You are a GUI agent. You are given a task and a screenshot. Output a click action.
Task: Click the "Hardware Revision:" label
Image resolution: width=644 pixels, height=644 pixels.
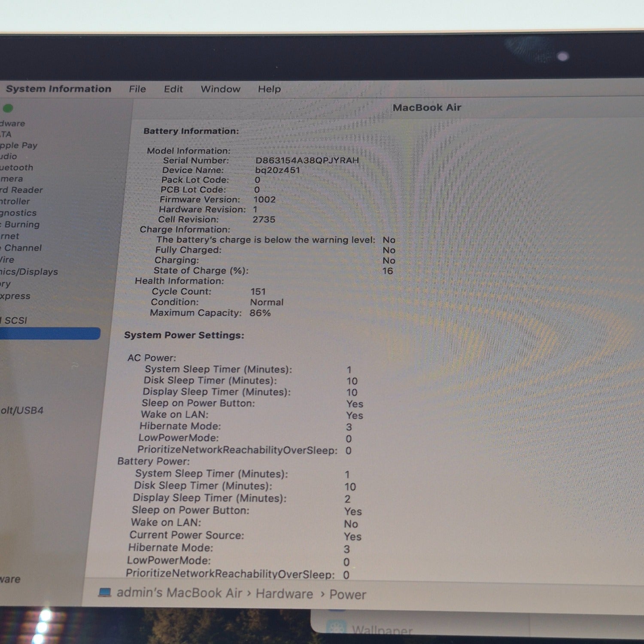[x=202, y=210]
